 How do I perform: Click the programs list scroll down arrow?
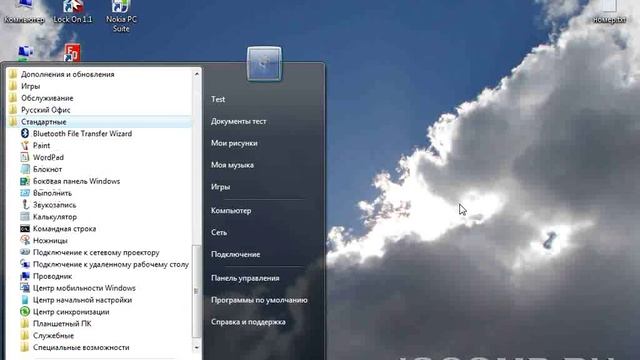197,347
